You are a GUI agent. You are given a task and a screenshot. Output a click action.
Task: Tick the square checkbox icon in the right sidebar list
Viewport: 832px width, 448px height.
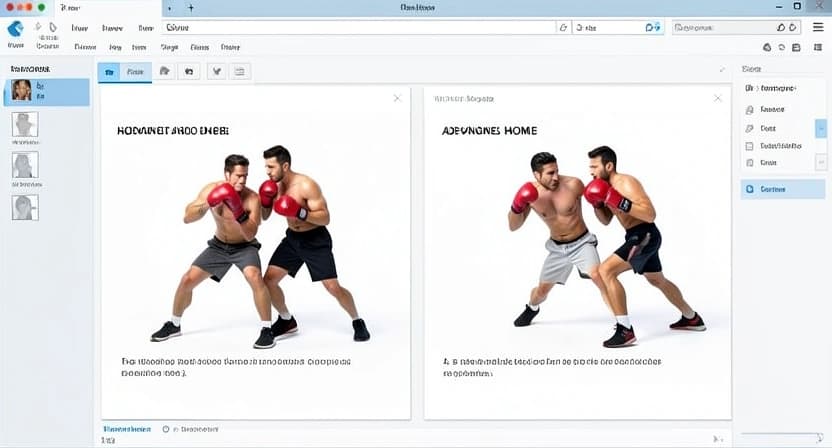tap(749, 146)
